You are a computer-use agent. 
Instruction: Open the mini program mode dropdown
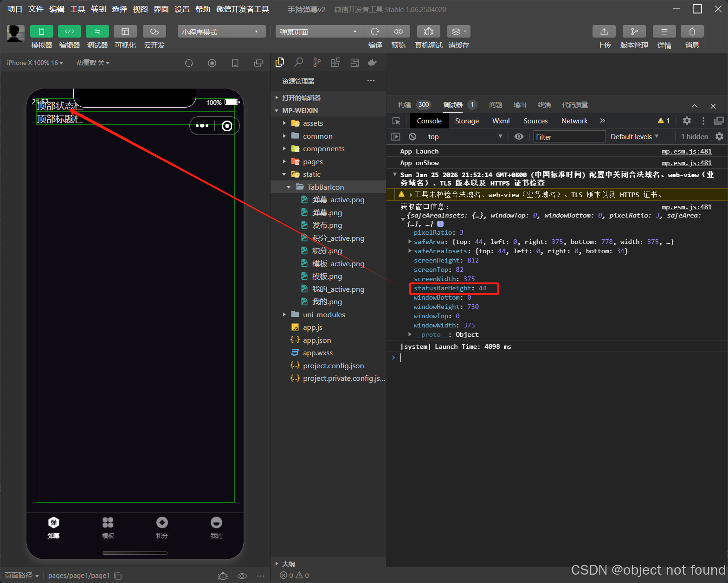pos(221,32)
